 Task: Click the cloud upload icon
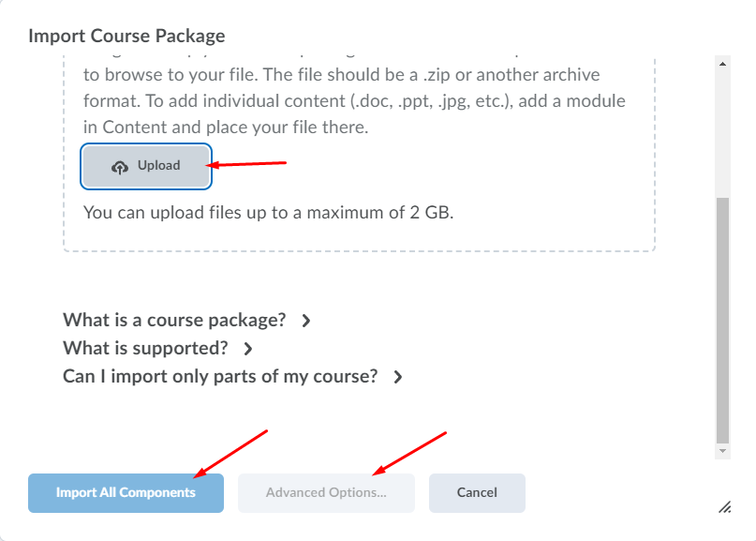click(x=119, y=167)
